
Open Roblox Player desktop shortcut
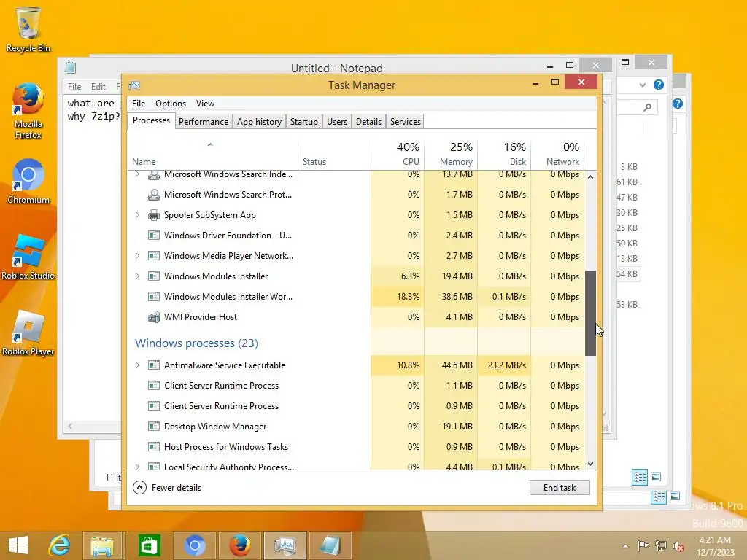click(x=28, y=332)
